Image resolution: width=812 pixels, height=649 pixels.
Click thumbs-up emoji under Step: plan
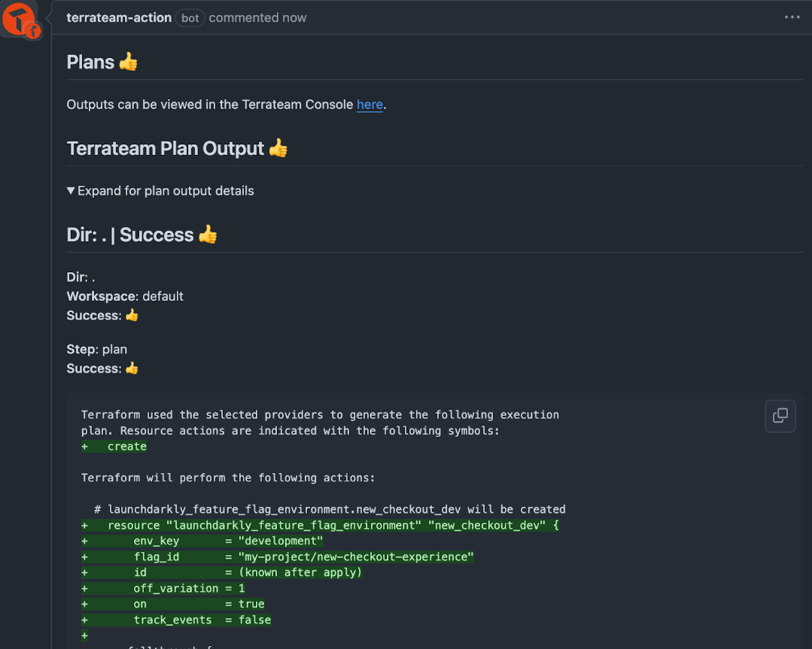pyautogui.click(x=132, y=368)
